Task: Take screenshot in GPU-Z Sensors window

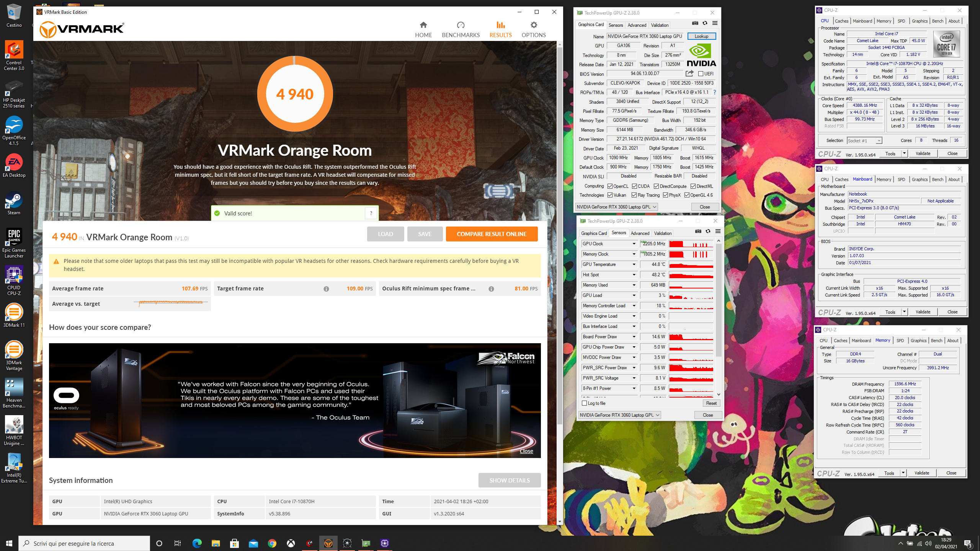Action: [698, 231]
